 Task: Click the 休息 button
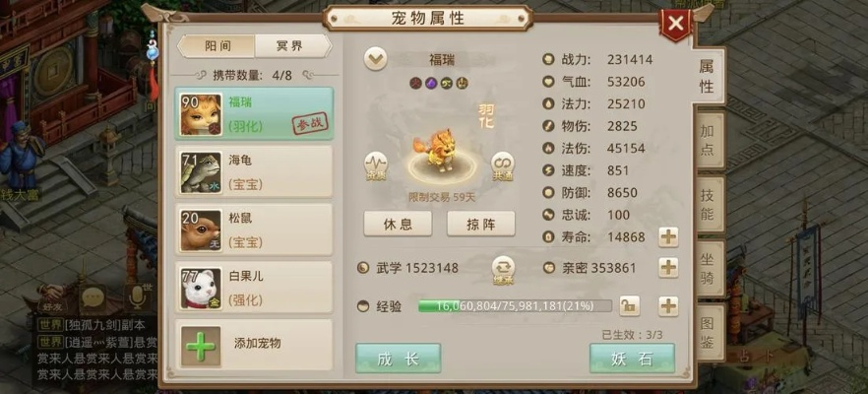[398, 224]
